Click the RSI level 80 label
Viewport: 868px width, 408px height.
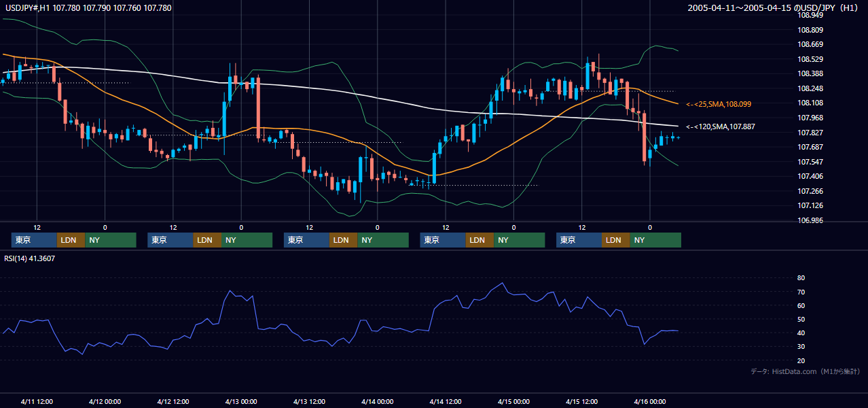point(801,278)
